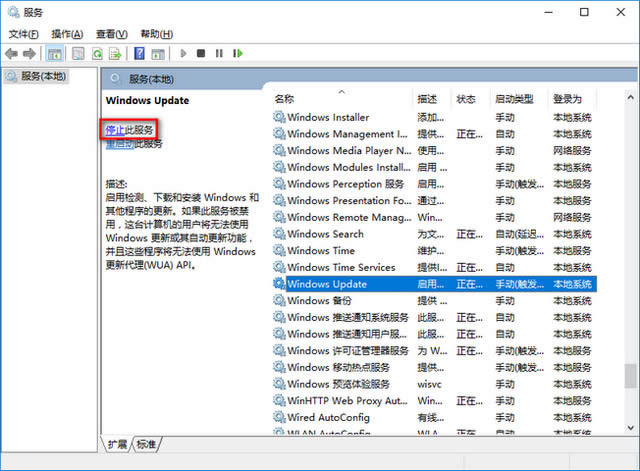Click the Export List toolbar icon

point(117,53)
